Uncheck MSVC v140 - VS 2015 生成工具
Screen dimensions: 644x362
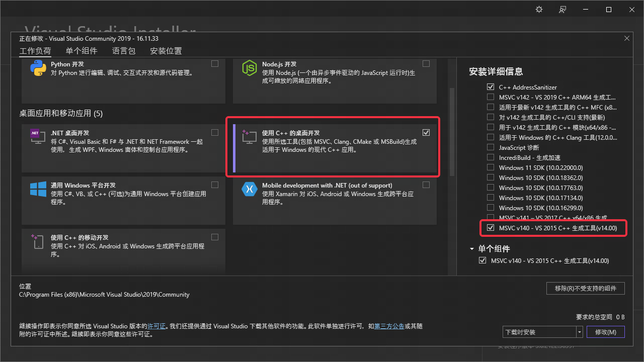point(491,228)
